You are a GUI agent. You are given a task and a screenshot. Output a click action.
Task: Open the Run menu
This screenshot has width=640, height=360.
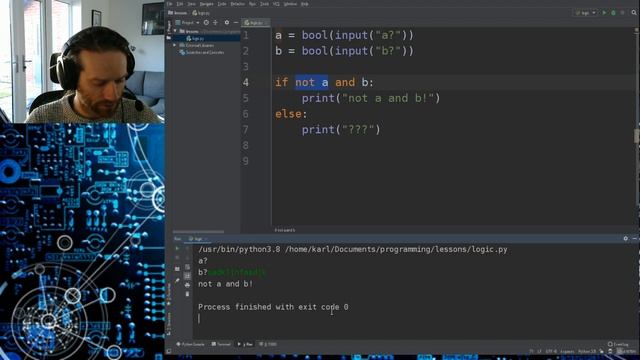252,4
